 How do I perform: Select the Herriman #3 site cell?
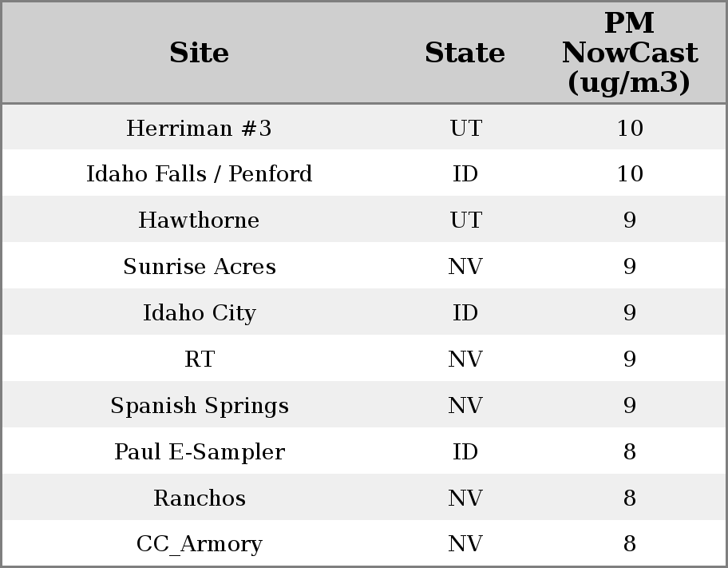(x=199, y=128)
